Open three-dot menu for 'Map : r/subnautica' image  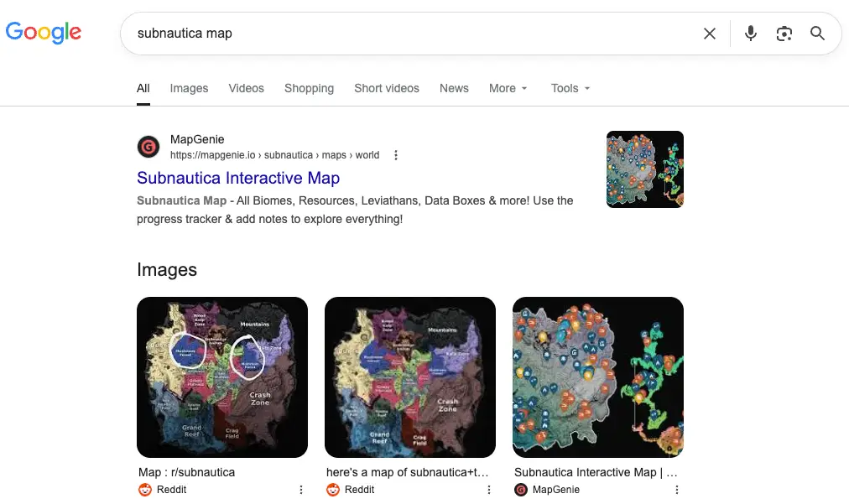pos(301,490)
